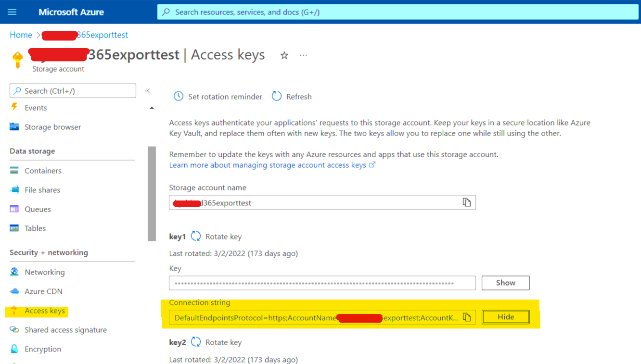
Task: Show the key1 key value
Action: coord(505,283)
